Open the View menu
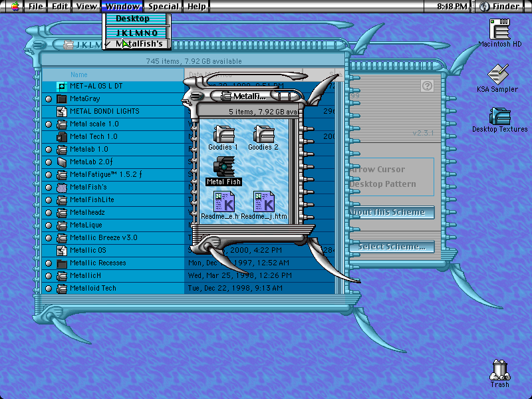532x399 pixels. [x=86, y=6]
